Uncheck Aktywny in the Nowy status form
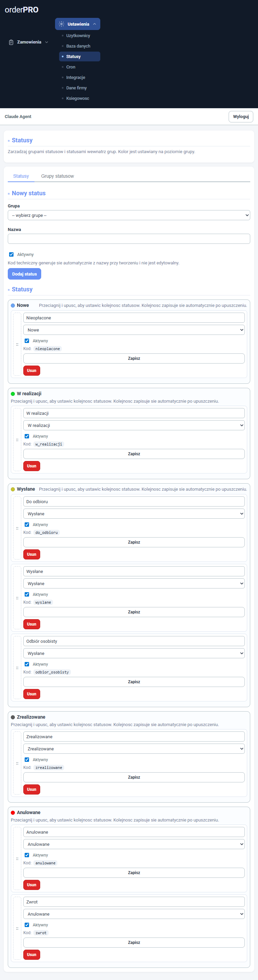This screenshot has width=258, height=980. click(11, 255)
